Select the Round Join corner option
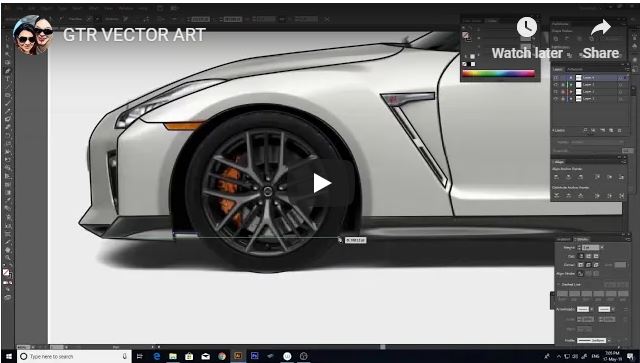This screenshot has width=640, height=363. pyautogui.click(x=588, y=265)
